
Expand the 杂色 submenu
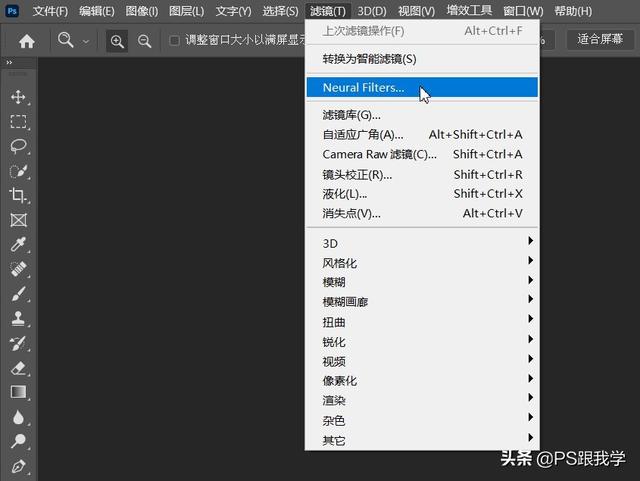(422, 421)
